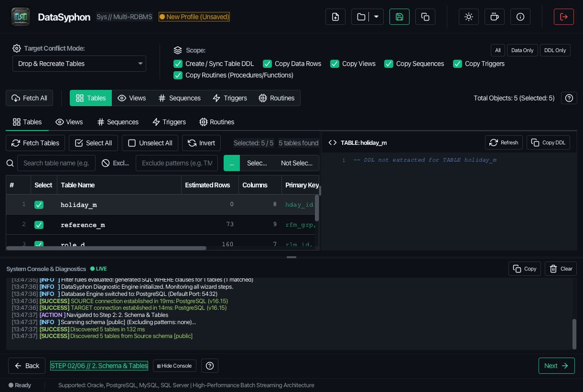This screenshot has height=392, width=583.
Task: Click the new profile file icon
Action: click(335, 17)
